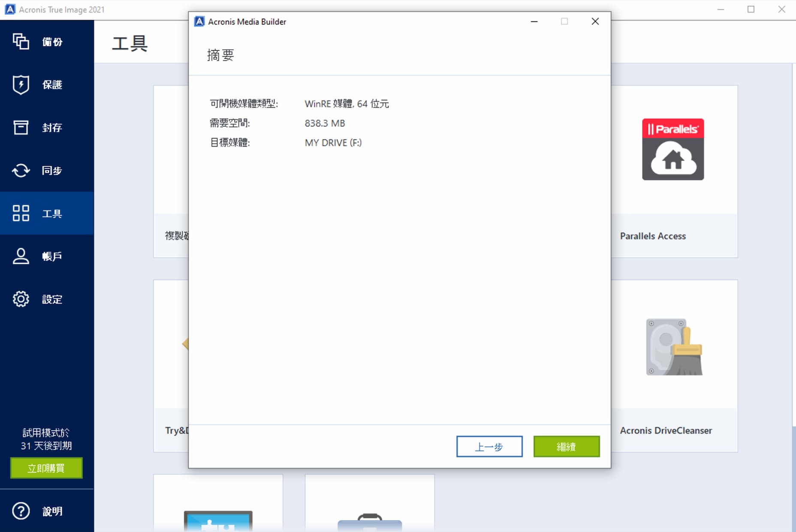Select the 備份 menu label

coord(52,42)
